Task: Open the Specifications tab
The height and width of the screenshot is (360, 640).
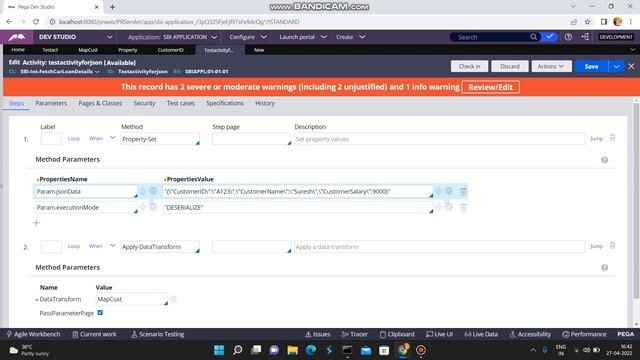Action: [224, 103]
